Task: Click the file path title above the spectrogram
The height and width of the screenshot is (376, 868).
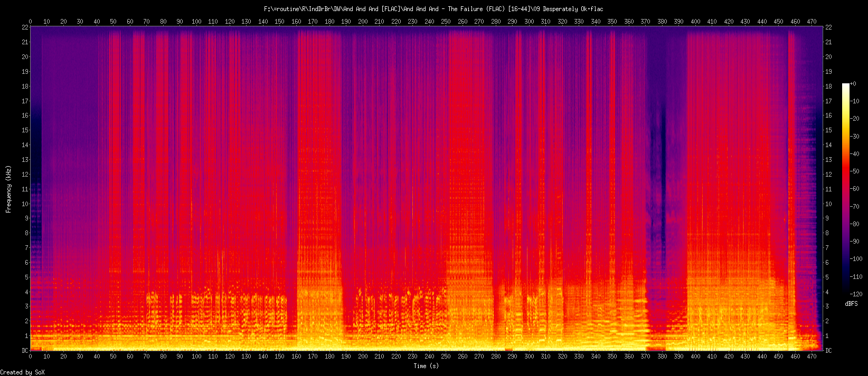Action: (x=433, y=9)
